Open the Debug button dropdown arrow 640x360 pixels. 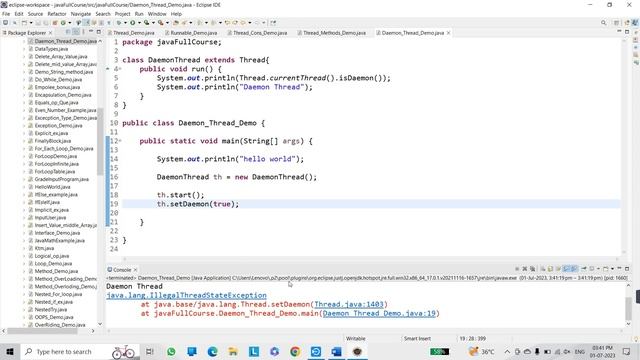pyautogui.click(x=125, y=23)
